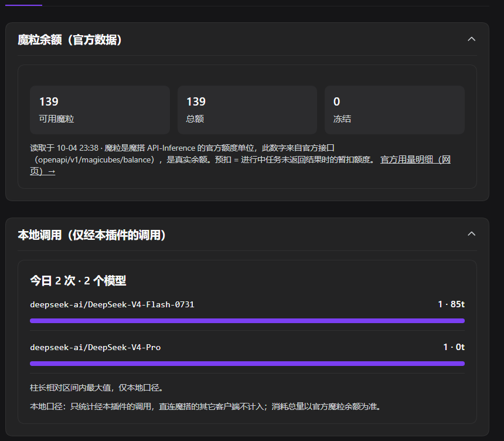
Task: Collapse the 魔粒余额 section chevron
Action: pos(471,39)
